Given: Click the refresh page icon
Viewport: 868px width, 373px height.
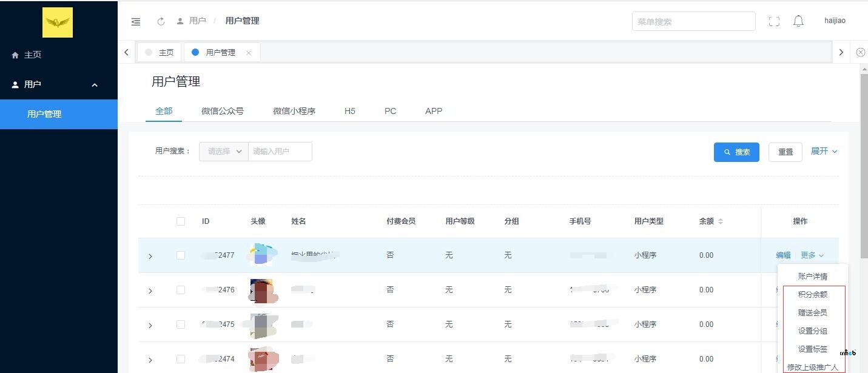Looking at the screenshot, I should [161, 21].
